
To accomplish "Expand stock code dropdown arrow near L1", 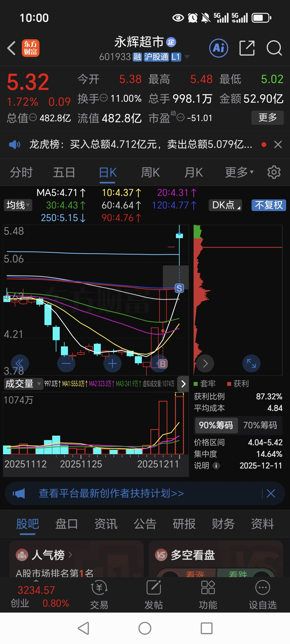I will (x=187, y=57).
